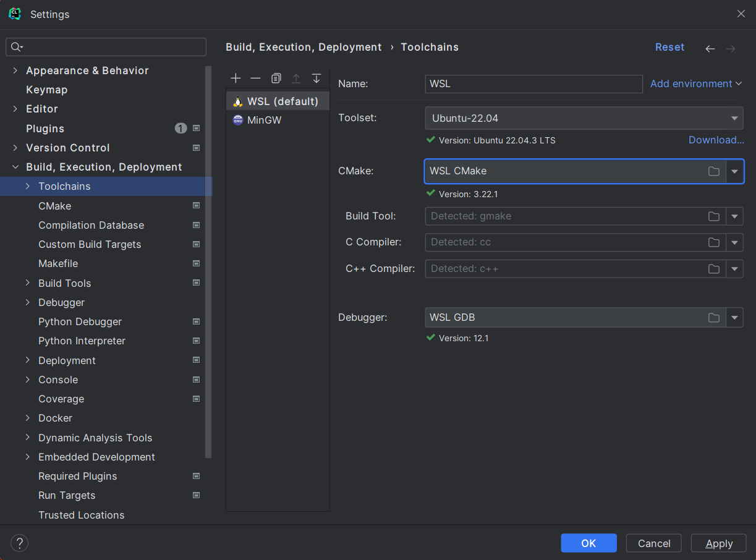Screen dimensions: 756x560
Task: Open the Toolset dropdown Ubuntu-22.04
Action: point(584,118)
